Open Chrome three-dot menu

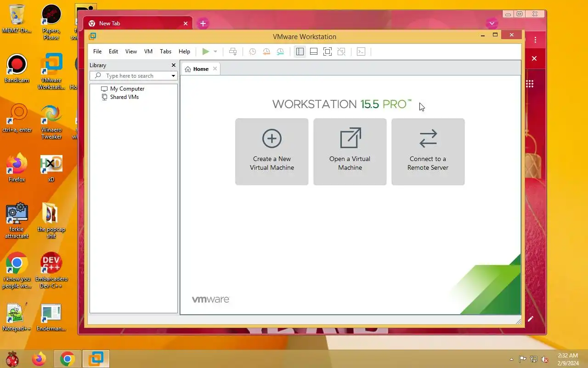(x=535, y=40)
